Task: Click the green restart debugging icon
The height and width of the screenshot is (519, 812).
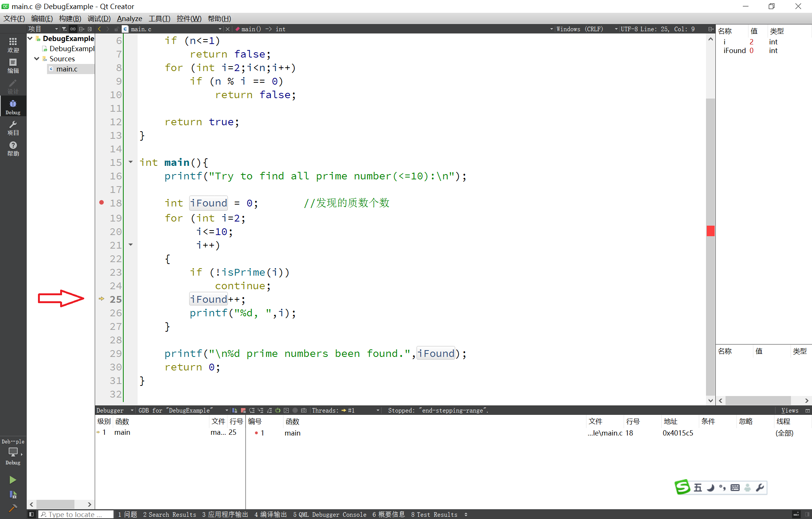Action: [278, 410]
